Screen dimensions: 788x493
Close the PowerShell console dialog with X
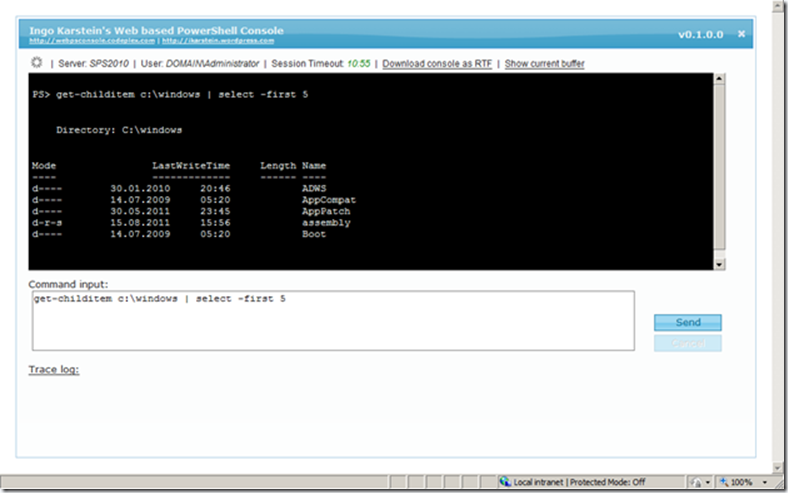pos(741,34)
